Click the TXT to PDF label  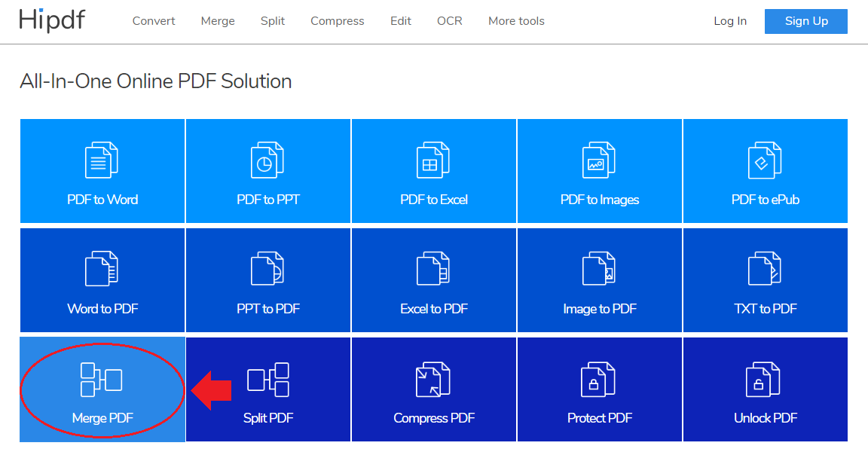tap(766, 309)
